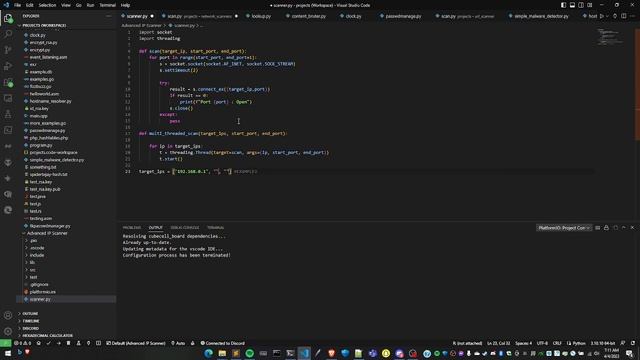Open the Source Control view
Viewport: 640px width, 360px height.
[8, 50]
